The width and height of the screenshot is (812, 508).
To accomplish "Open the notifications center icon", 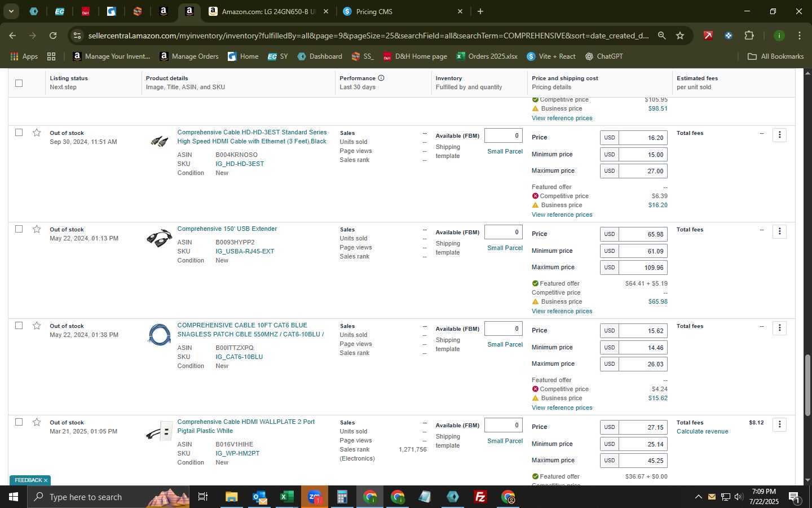I will click(x=794, y=497).
